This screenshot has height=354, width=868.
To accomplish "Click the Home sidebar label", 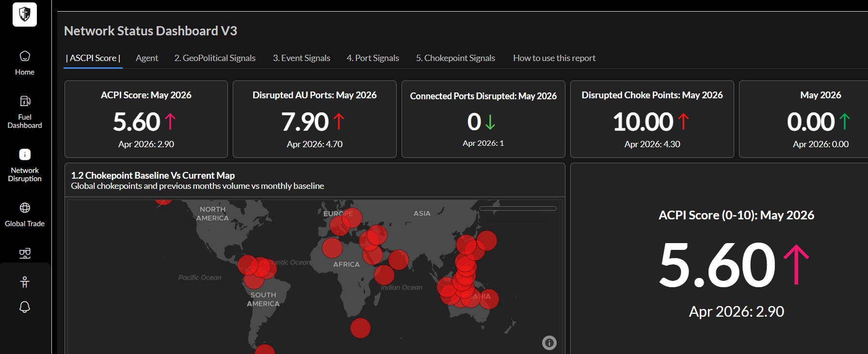I will tap(25, 72).
